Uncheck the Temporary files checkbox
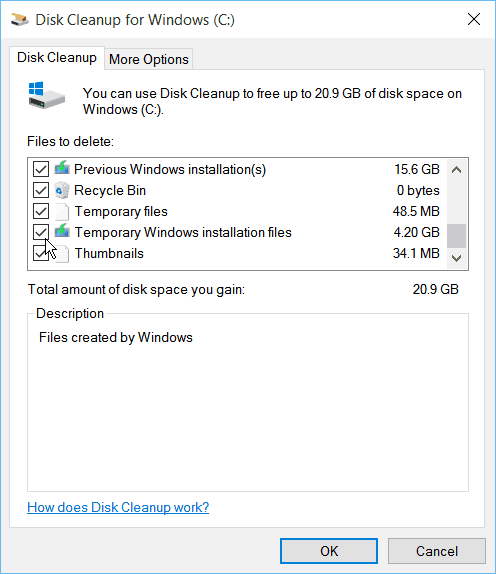The image size is (496, 574). click(x=41, y=211)
